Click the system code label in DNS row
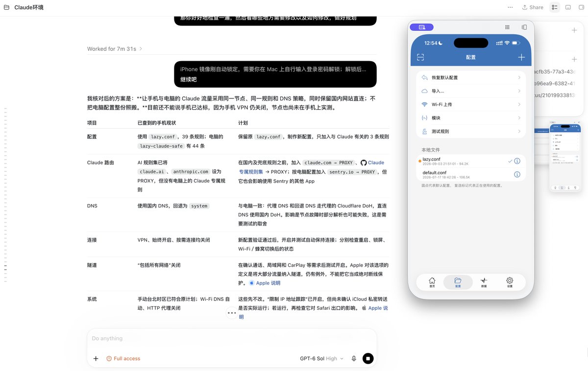This screenshot has height=371, width=588. 199,206
